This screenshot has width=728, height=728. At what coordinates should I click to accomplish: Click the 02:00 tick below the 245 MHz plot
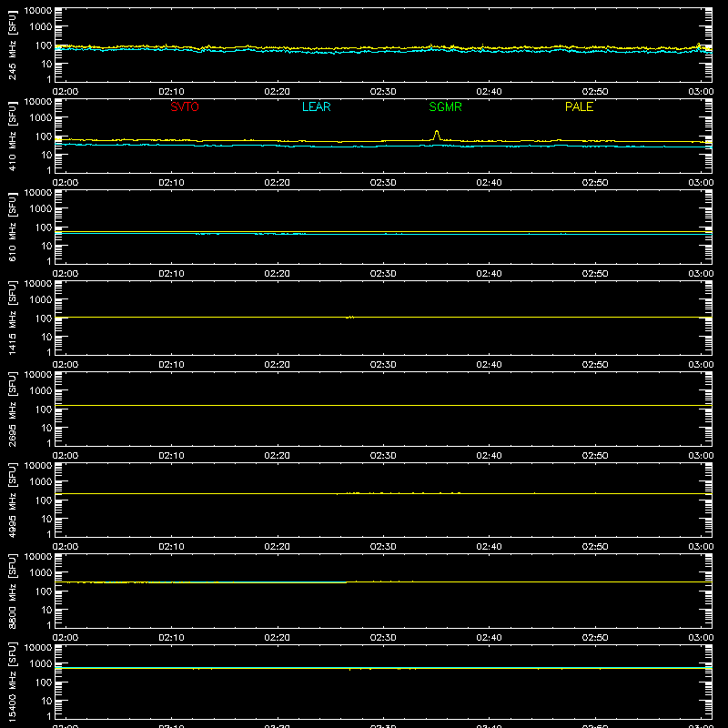[66, 92]
